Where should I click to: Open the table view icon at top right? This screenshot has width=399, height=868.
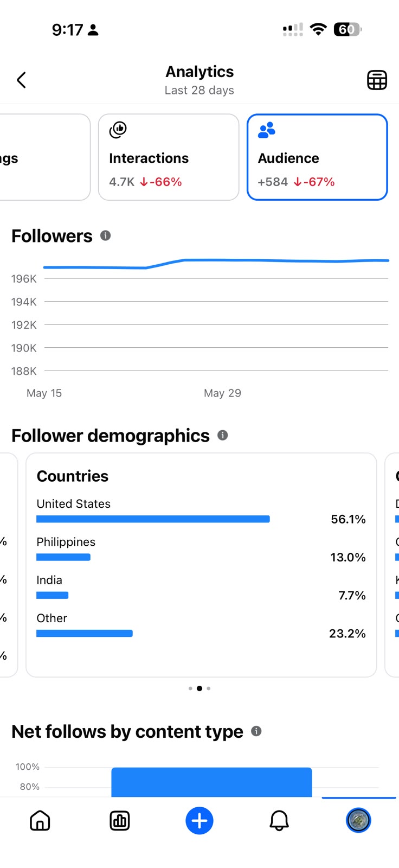tap(377, 80)
